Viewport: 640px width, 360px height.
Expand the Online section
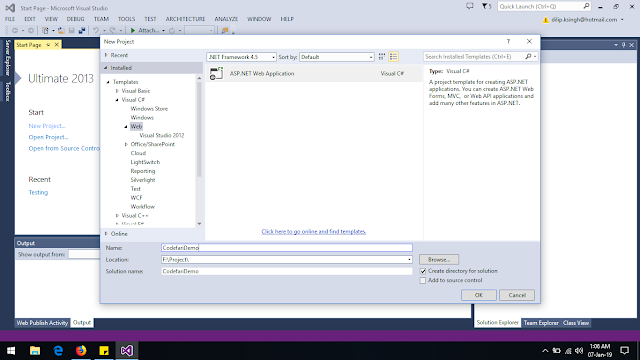click(x=106, y=233)
